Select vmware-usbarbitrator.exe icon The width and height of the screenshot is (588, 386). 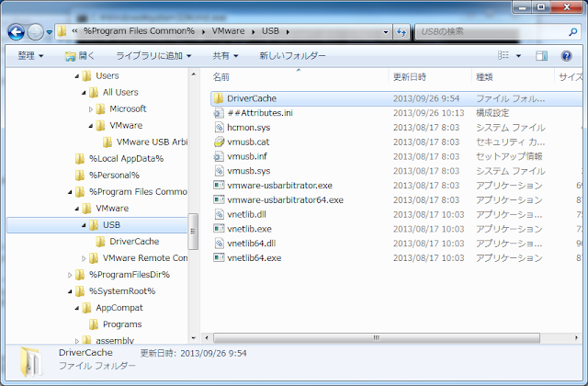tap(219, 186)
